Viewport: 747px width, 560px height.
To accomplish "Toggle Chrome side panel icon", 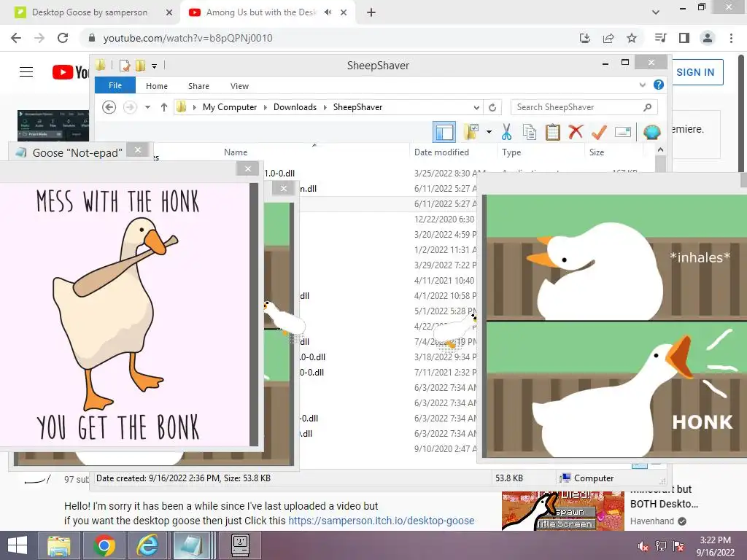I will [x=684, y=38].
